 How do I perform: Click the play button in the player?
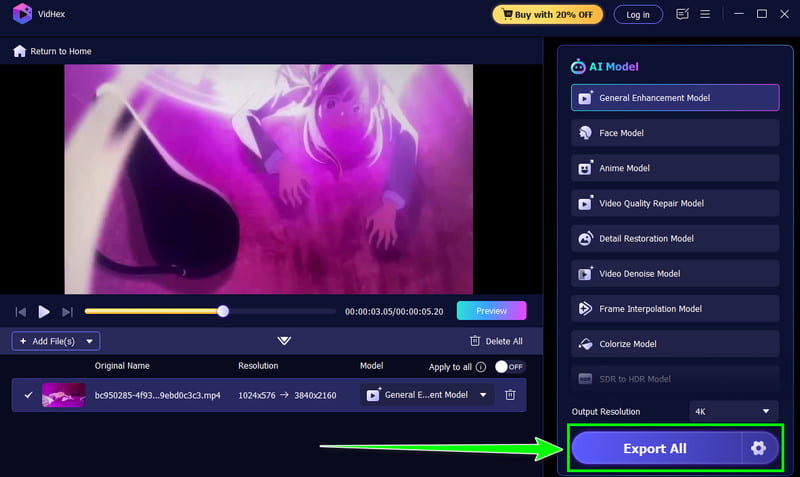click(44, 311)
